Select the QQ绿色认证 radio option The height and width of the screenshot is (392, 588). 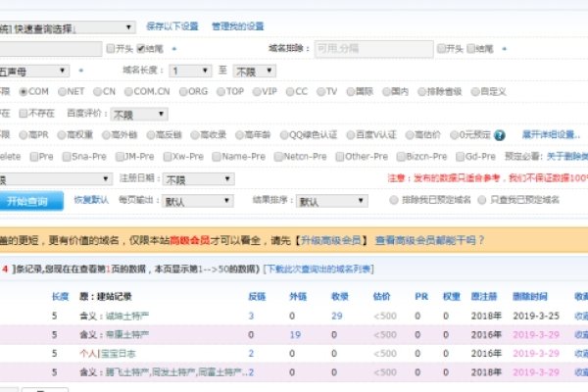point(284,135)
